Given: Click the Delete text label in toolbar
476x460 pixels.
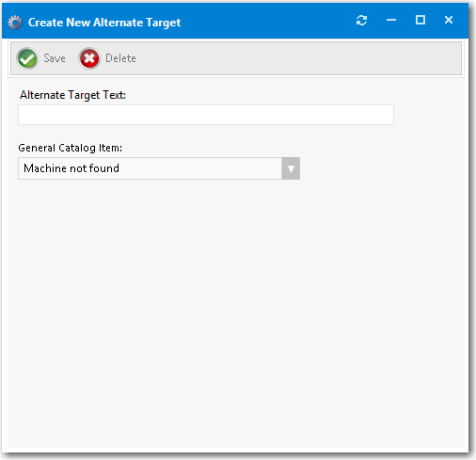Looking at the screenshot, I should [120, 58].
